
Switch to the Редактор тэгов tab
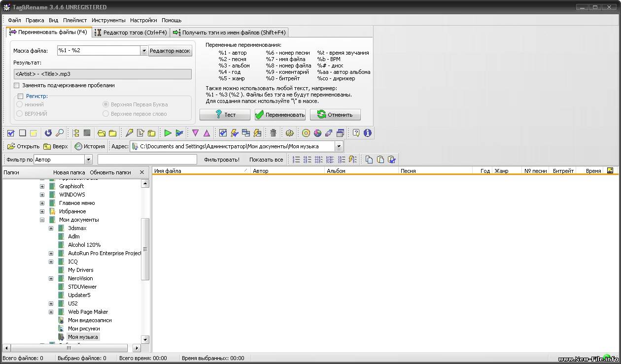coord(131,33)
